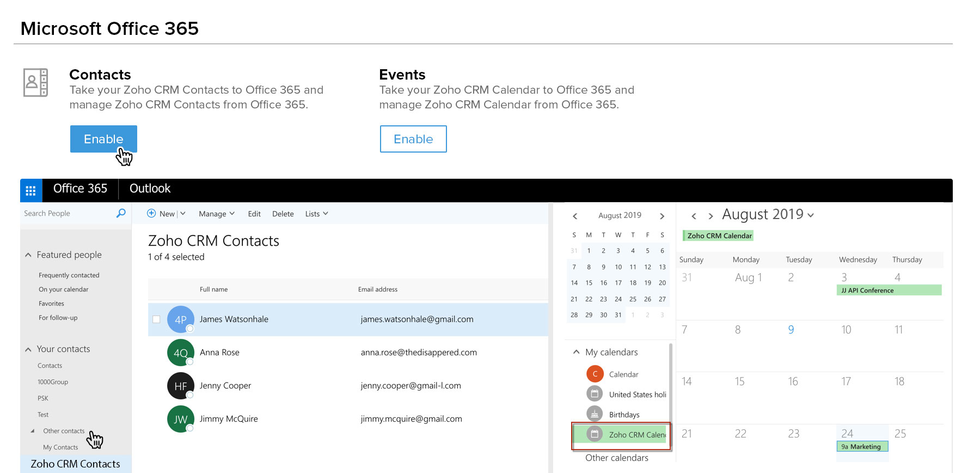980x473 pixels.
Task: Open the Contacts folder under Your contacts
Action: pos(50,366)
